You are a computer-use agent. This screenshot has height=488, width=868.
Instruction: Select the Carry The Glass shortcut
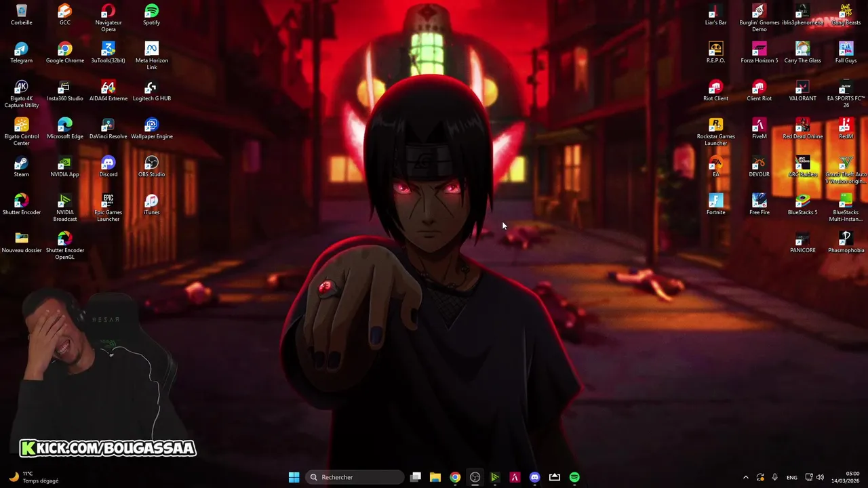[x=803, y=53]
